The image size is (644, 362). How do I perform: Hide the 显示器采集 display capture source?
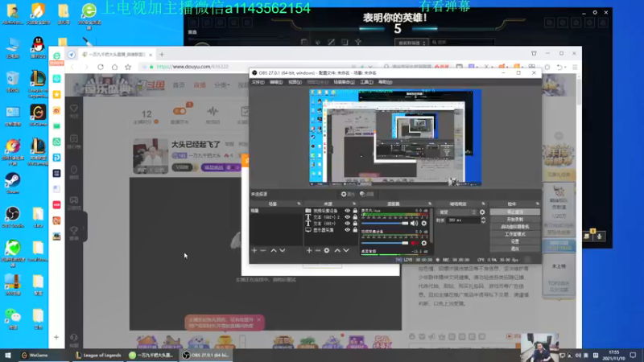click(x=348, y=230)
